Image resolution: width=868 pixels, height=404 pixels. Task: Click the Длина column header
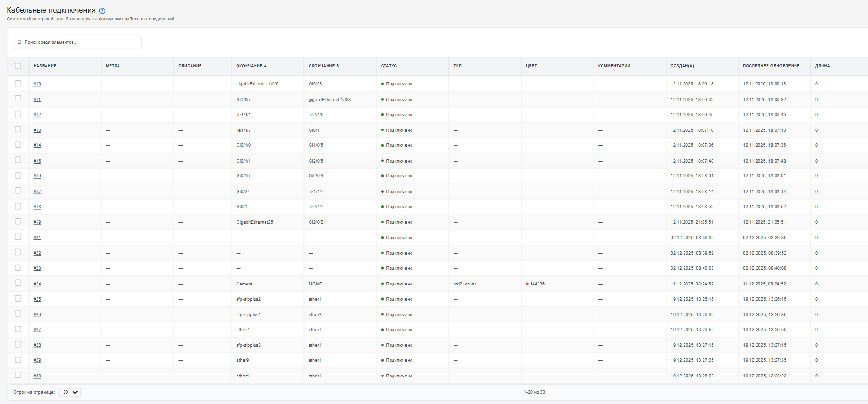(x=822, y=66)
